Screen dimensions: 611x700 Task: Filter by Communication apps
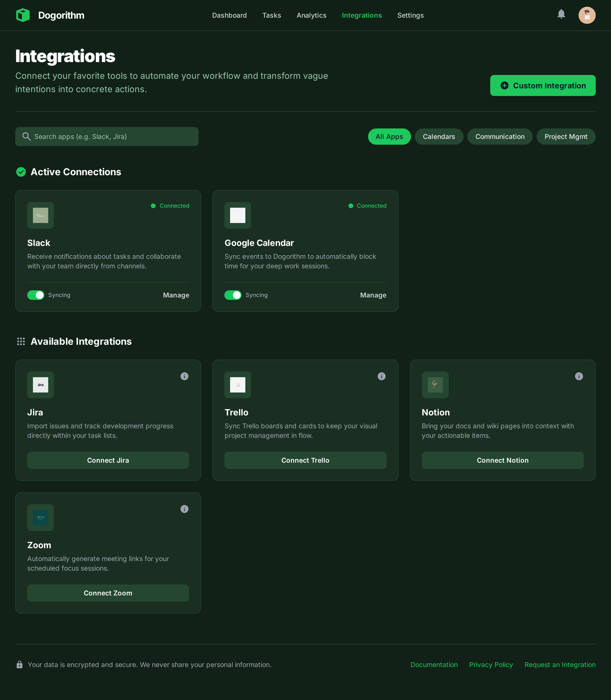pos(500,137)
